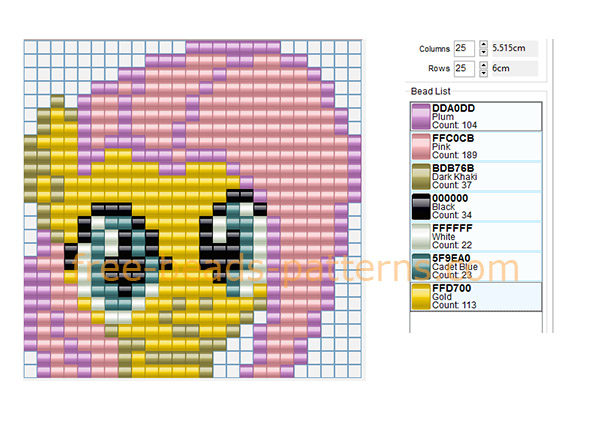Viewport: 600px width, 440px height.
Task: Increase the Rows count with up arrow
Action: pyautogui.click(x=483, y=65)
